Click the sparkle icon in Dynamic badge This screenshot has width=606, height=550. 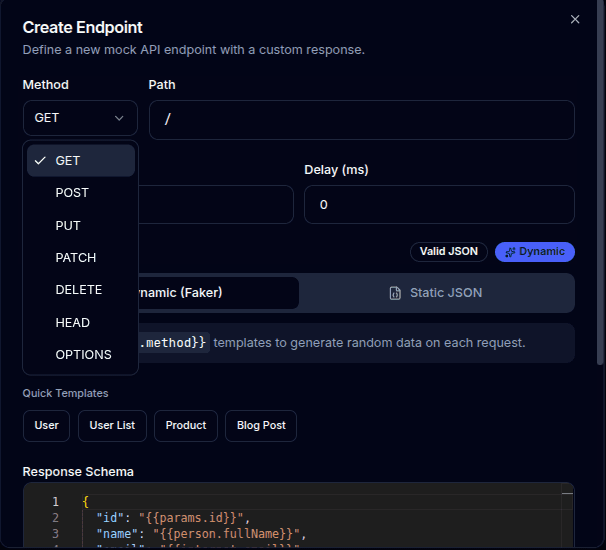click(x=510, y=252)
